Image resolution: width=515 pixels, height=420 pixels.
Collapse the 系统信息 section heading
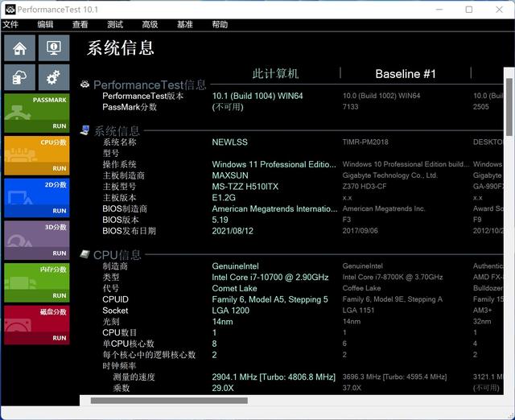(117, 131)
